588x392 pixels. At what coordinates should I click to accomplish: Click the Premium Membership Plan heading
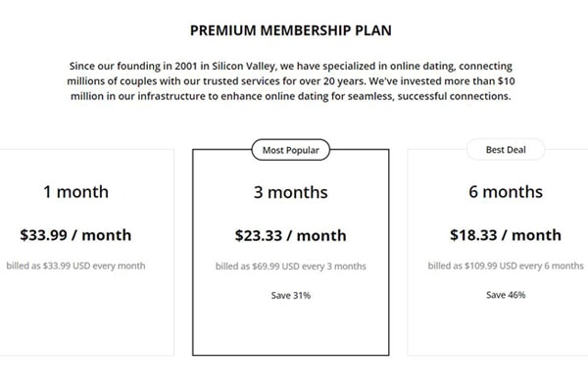click(x=291, y=30)
